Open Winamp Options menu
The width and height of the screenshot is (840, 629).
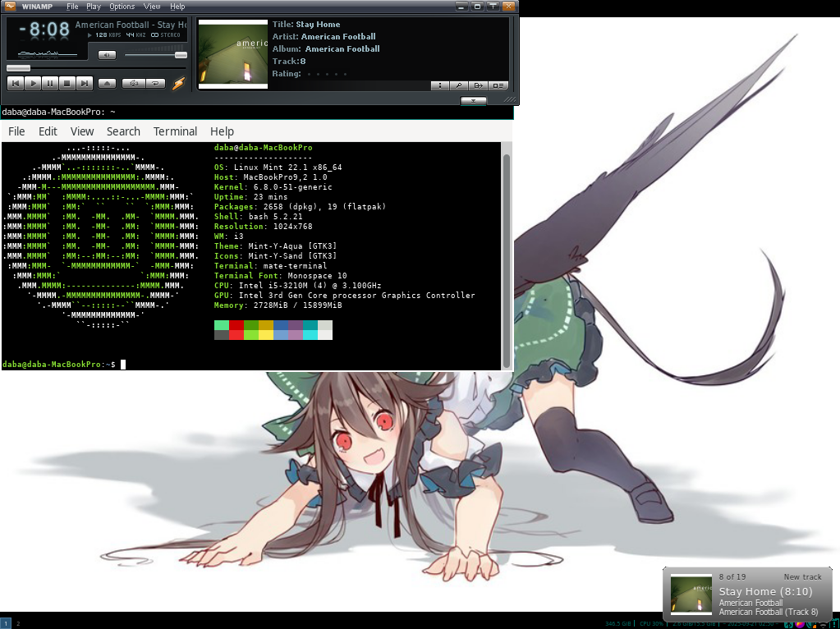122,7
